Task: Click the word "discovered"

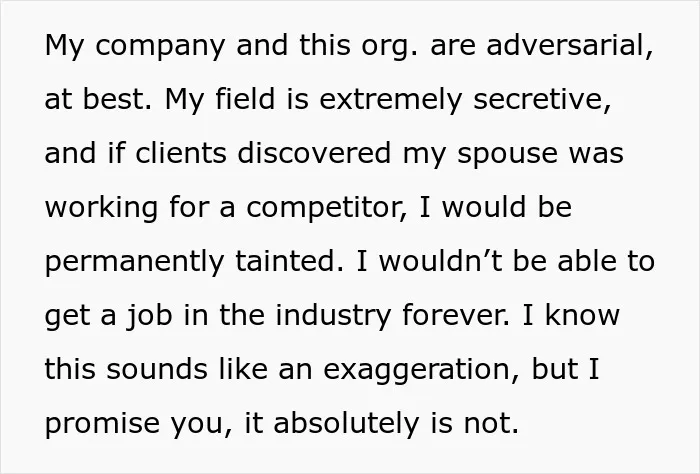Action: point(314,153)
